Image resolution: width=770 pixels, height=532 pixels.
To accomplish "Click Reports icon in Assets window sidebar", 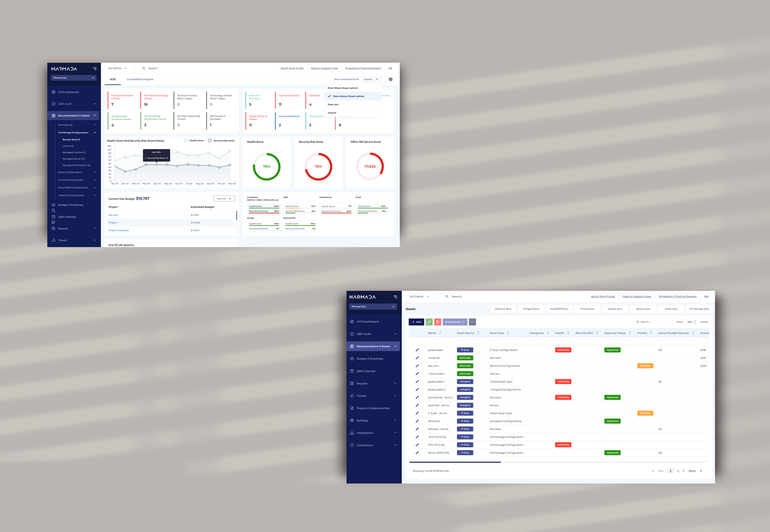I will pyautogui.click(x=352, y=383).
